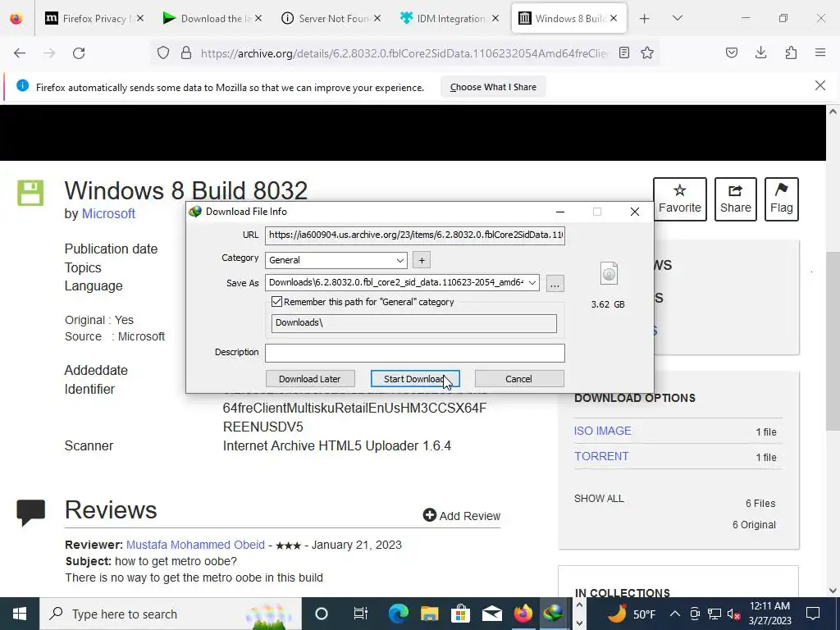Click Add Review link
The height and width of the screenshot is (630, 840).
click(x=462, y=515)
